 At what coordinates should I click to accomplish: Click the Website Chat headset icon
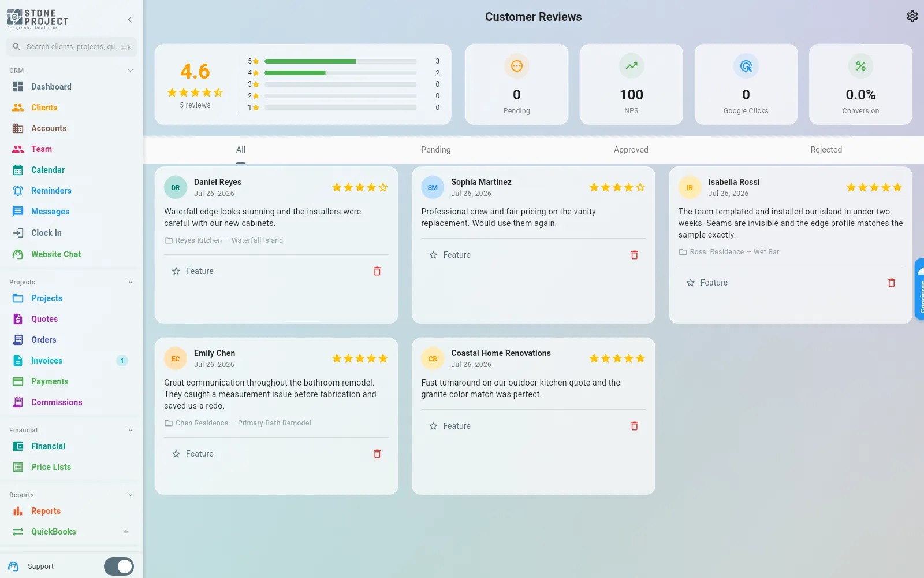click(x=18, y=254)
